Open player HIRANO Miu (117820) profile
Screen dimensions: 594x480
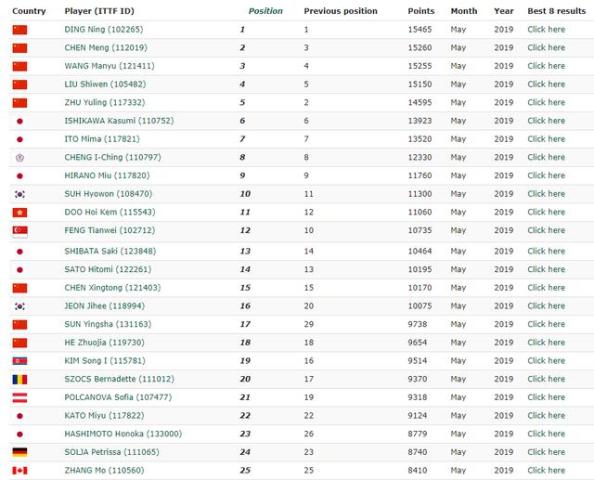tap(107, 175)
